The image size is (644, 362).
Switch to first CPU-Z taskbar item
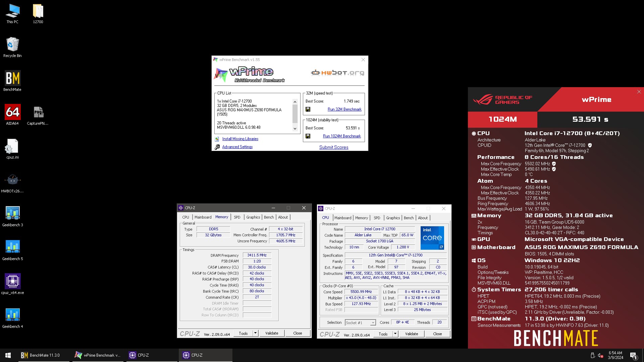click(152, 355)
